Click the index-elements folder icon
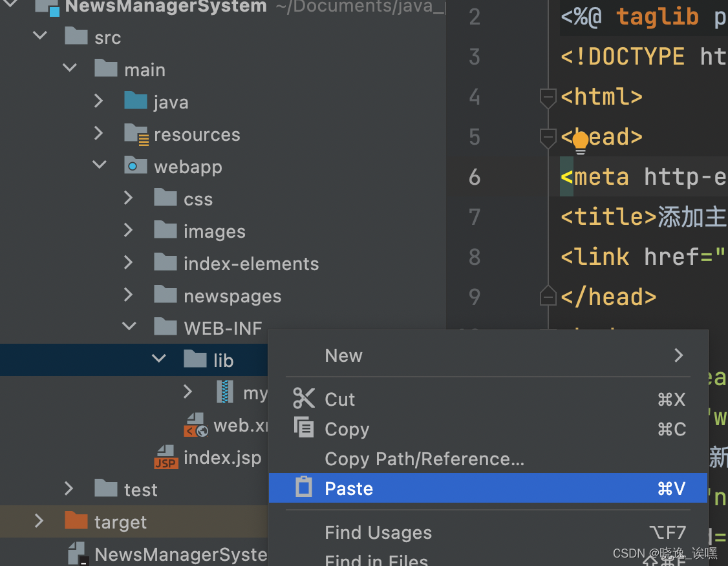 coord(166,262)
